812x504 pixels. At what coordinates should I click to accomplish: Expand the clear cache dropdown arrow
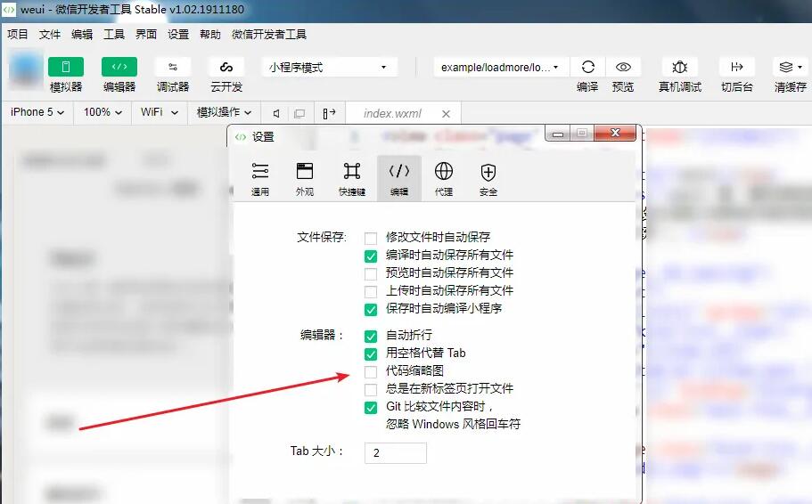pyautogui.click(x=800, y=68)
